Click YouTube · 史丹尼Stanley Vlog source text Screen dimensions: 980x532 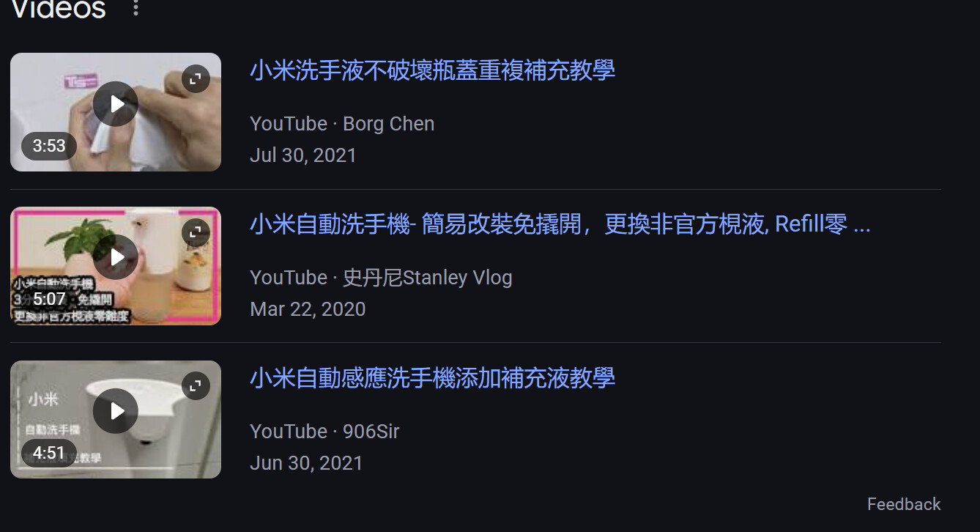[381, 278]
